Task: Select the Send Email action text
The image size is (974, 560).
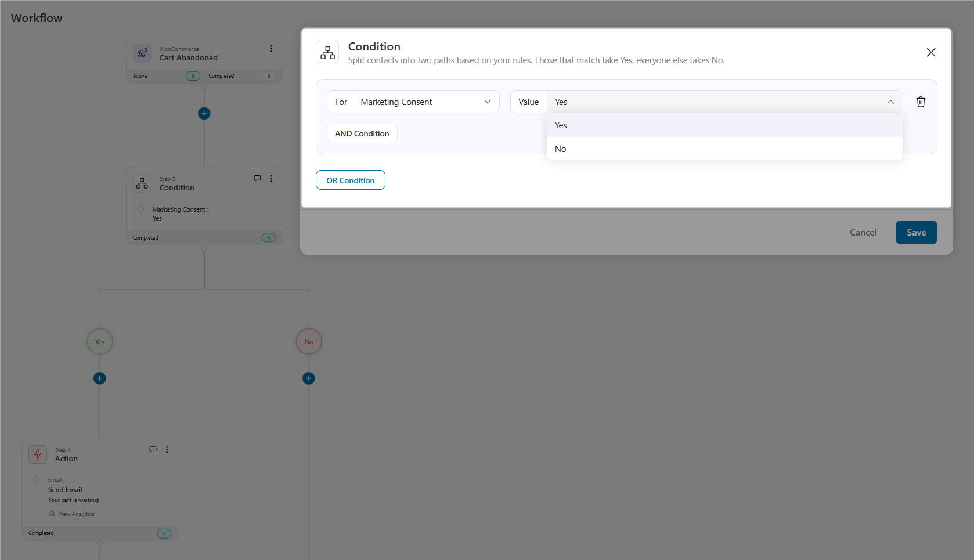Action: tap(65, 490)
